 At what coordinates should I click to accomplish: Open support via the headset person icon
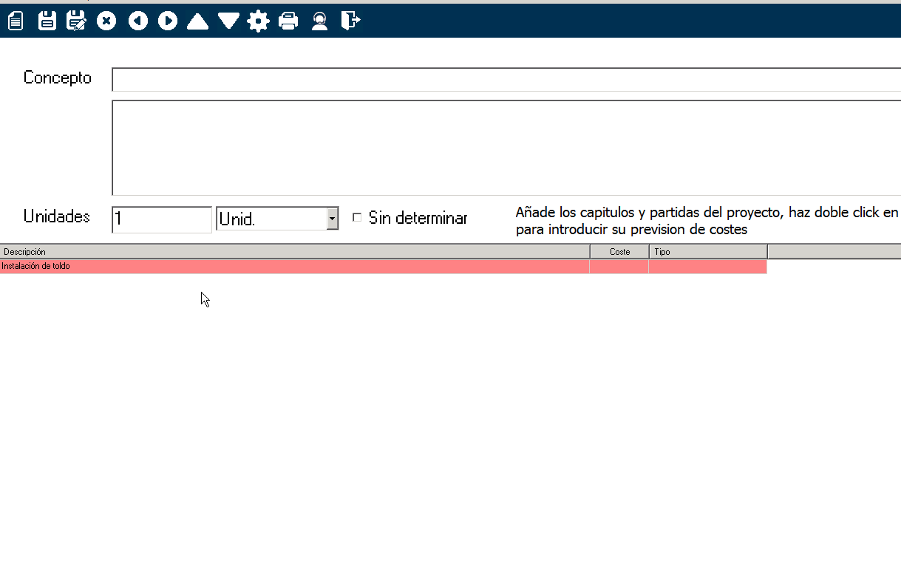point(319,21)
